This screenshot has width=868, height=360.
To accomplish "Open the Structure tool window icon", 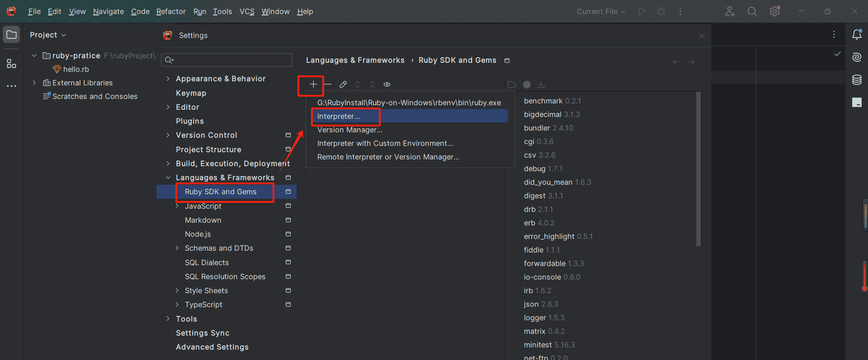I will point(11,64).
